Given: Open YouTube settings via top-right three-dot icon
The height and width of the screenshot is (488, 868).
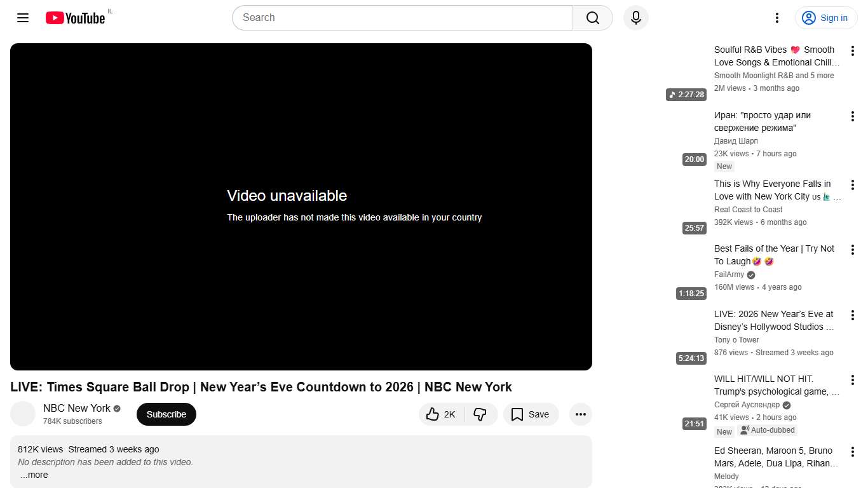Looking at the screenshot, I should [x=776, y=18].
